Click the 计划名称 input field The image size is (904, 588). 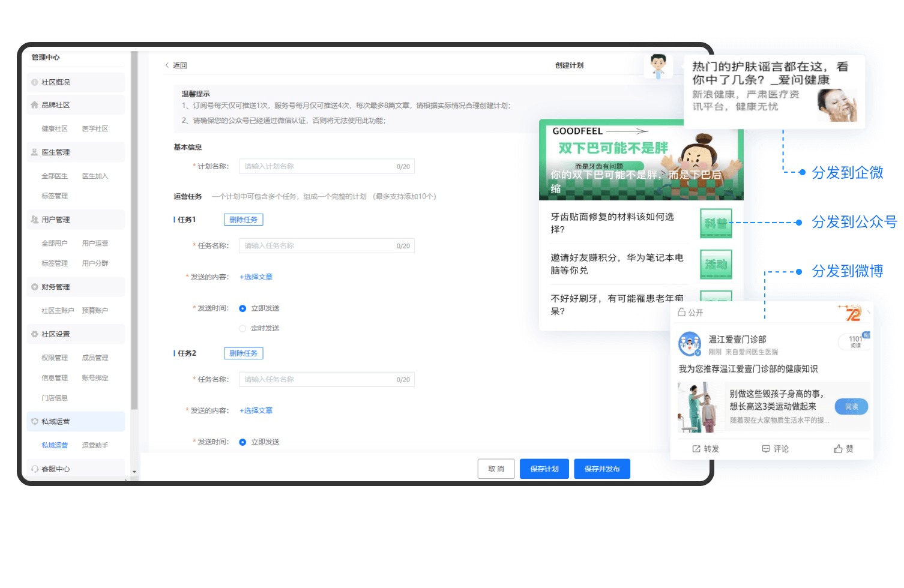(318, 167)
